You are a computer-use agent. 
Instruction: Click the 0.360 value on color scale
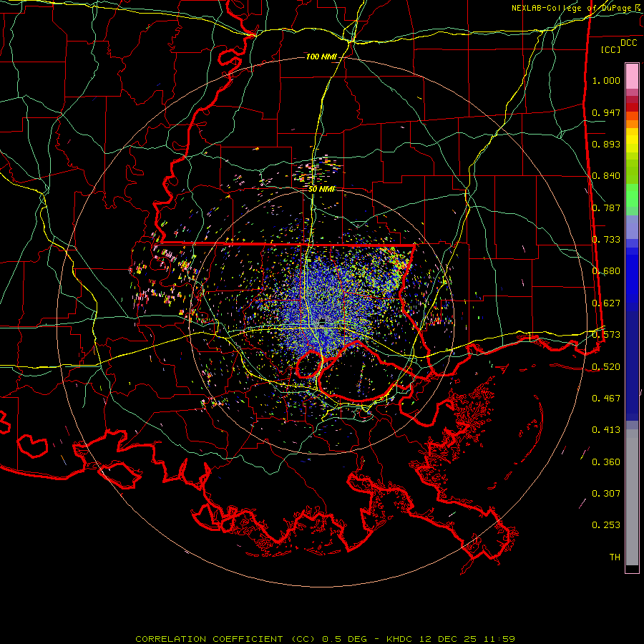[606, 462]
